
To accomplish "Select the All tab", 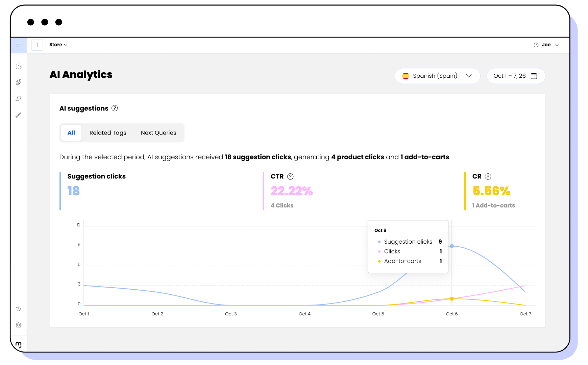I will (71, 133).
